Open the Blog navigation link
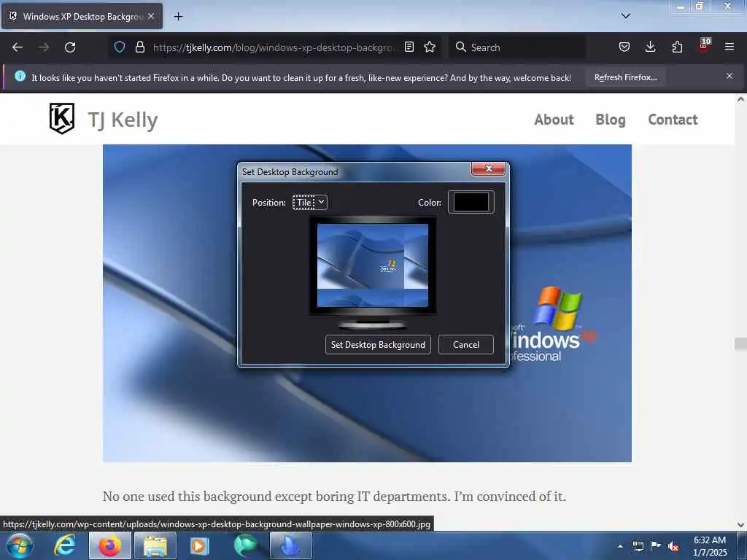Viewport: 747px width, 560px height. (x=611, y=120)
